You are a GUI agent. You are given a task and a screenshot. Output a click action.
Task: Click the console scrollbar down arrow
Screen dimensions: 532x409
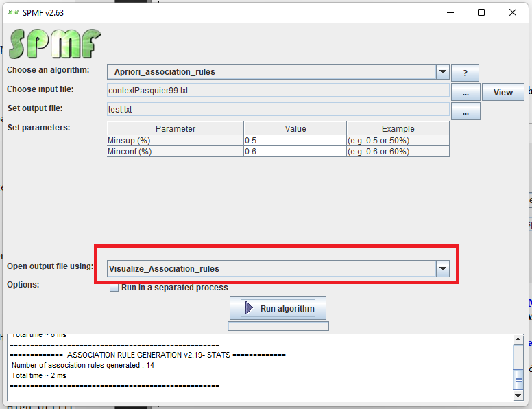pos(518,395)
